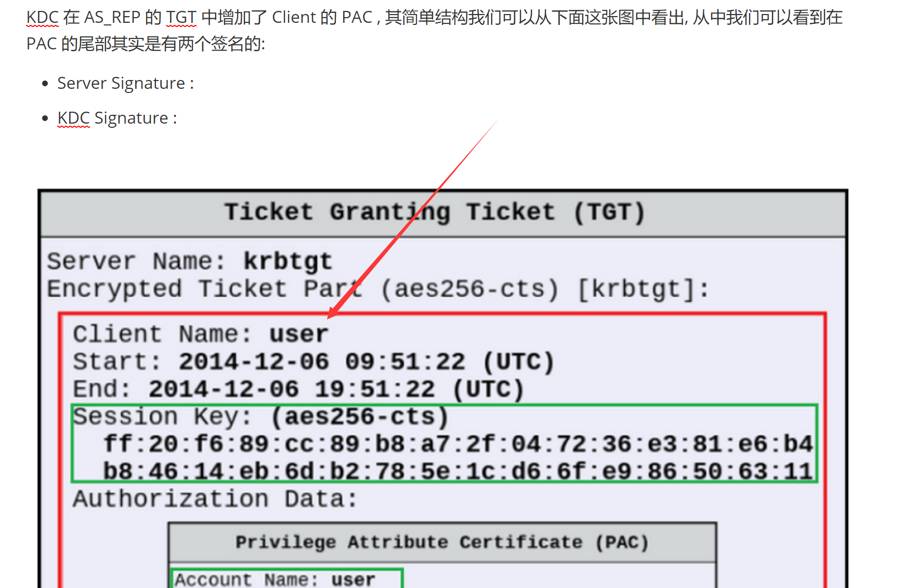Image resolution: width=916 pixels, height=588 pixels.
Task: Click the red arrow head in diagram
Action: point(333,313)
